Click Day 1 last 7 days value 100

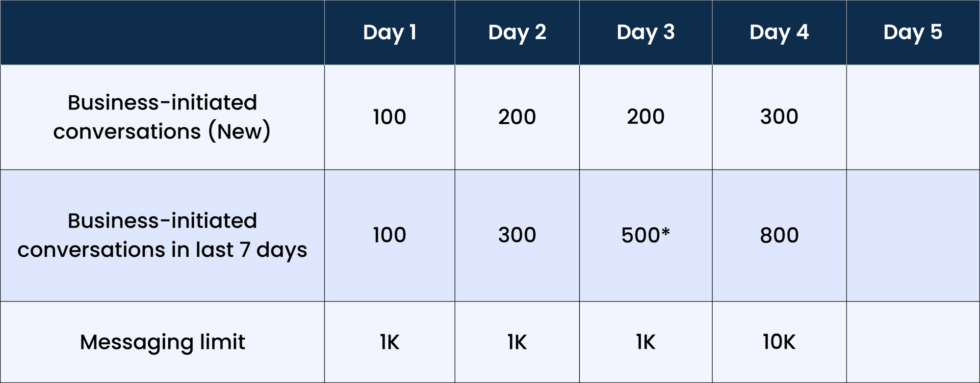[x=389, y=236]
